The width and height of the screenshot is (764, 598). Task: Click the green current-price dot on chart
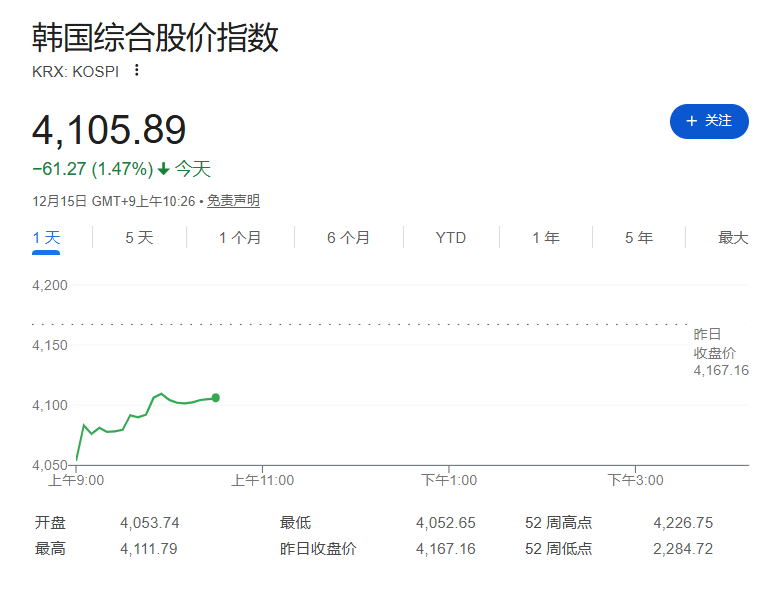click(215, 398)
